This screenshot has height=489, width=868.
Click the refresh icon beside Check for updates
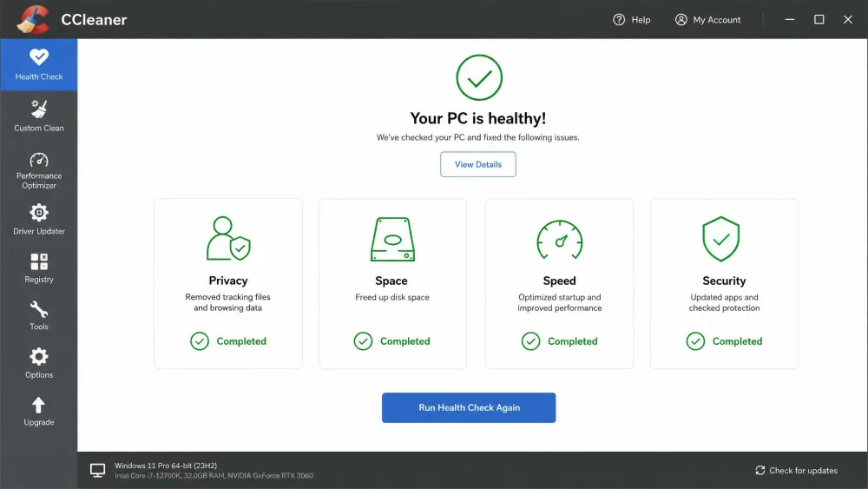point(760,470)
